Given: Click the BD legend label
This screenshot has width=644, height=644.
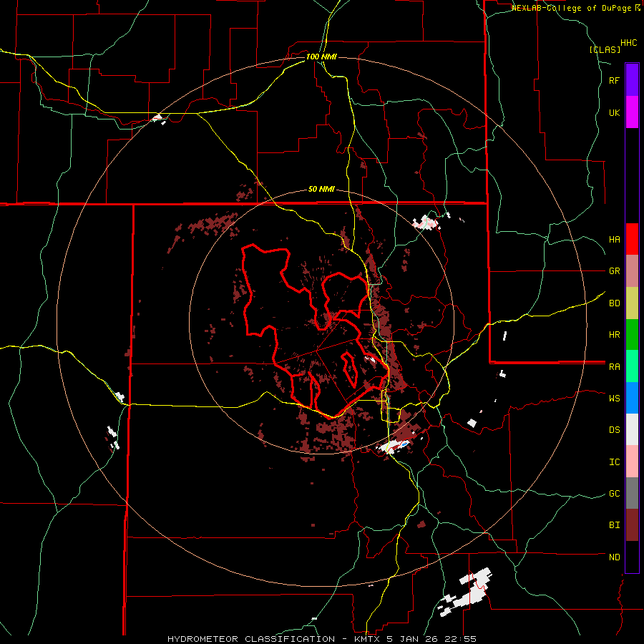Looking at the screenshot, I should point(614,303).
